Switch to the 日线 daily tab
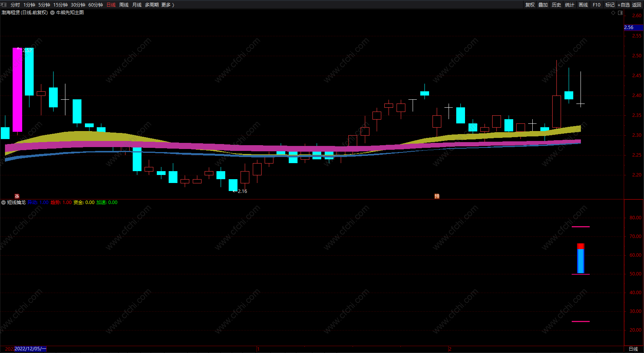 pos(111,5)
